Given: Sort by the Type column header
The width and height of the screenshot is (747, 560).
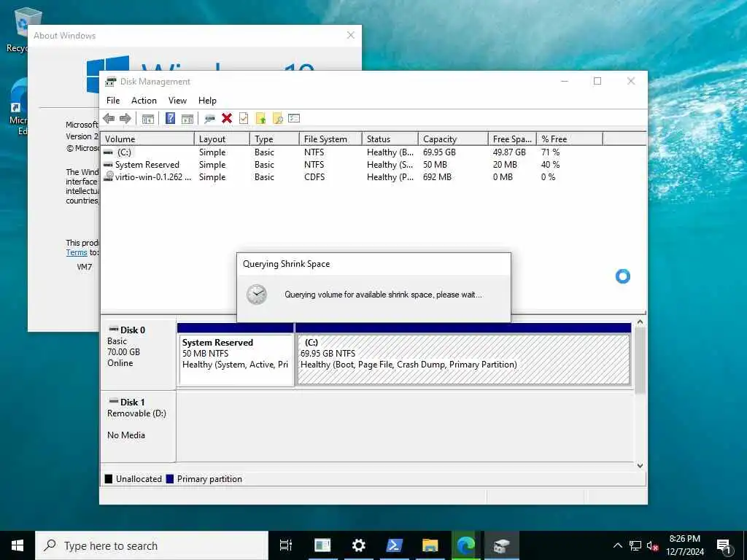Looking at the screenshot, I should point(274,139).
